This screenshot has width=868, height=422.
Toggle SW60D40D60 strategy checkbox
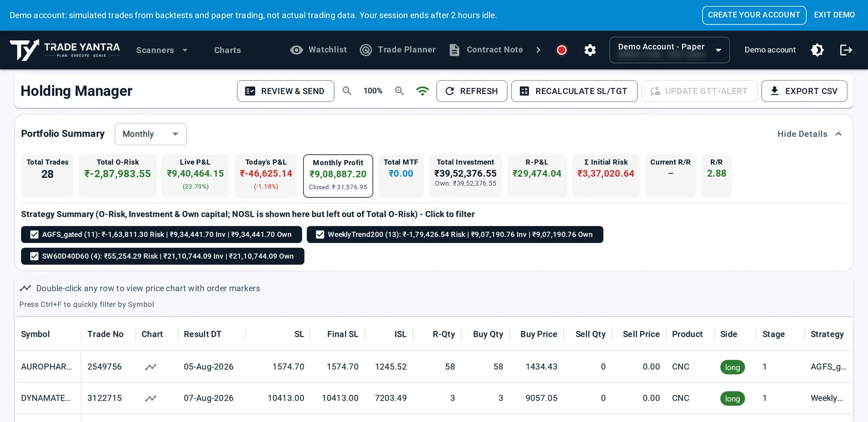point(34,256)
